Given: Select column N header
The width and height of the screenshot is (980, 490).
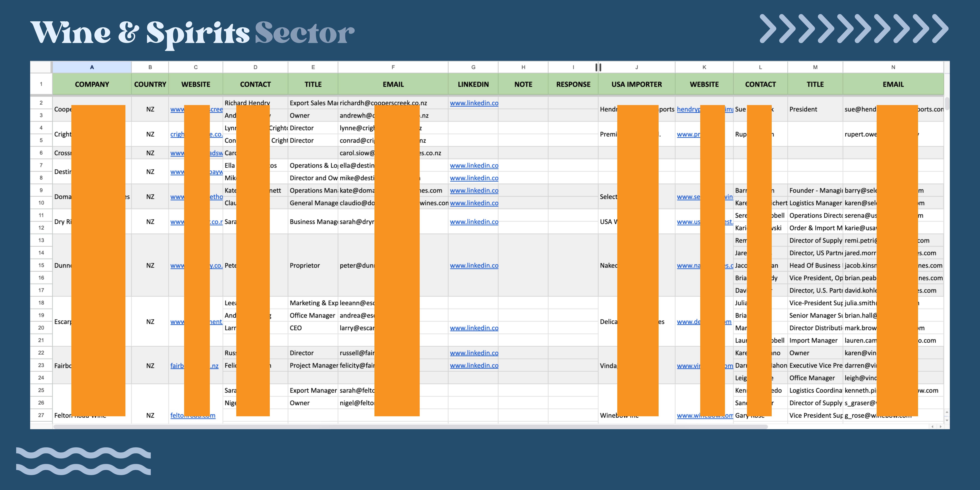Looking at the screenshot, I should click(x=893, y=67).
